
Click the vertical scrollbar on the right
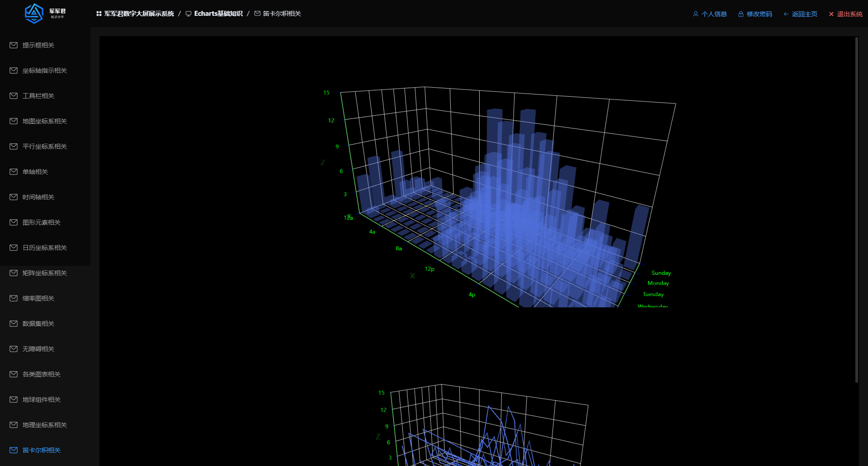pyautogui.click(x=856, y=208)
